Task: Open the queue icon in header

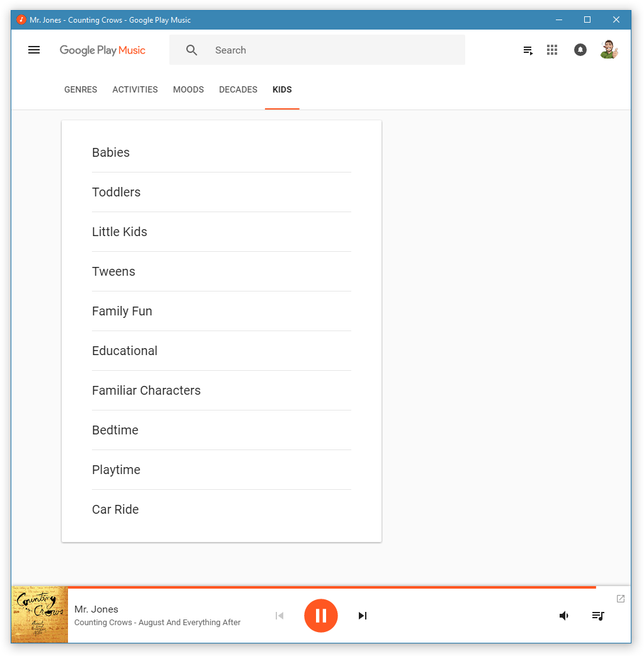Action: pyautogui.click(x=528, y=50)
